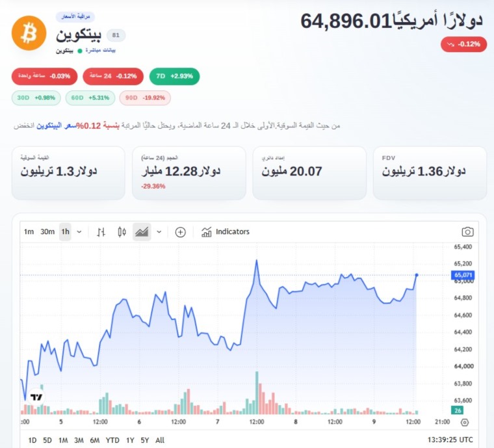Expand the chart style dropdown arrow
Screen dimensions: 494x448
(x=159, y=232)
